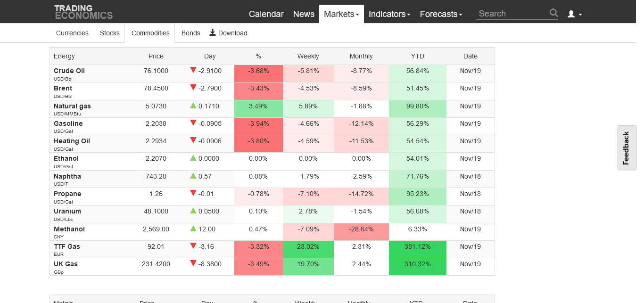
Task: Click the TTF Gas bright green YTD cell
Action: pos(417,246)
